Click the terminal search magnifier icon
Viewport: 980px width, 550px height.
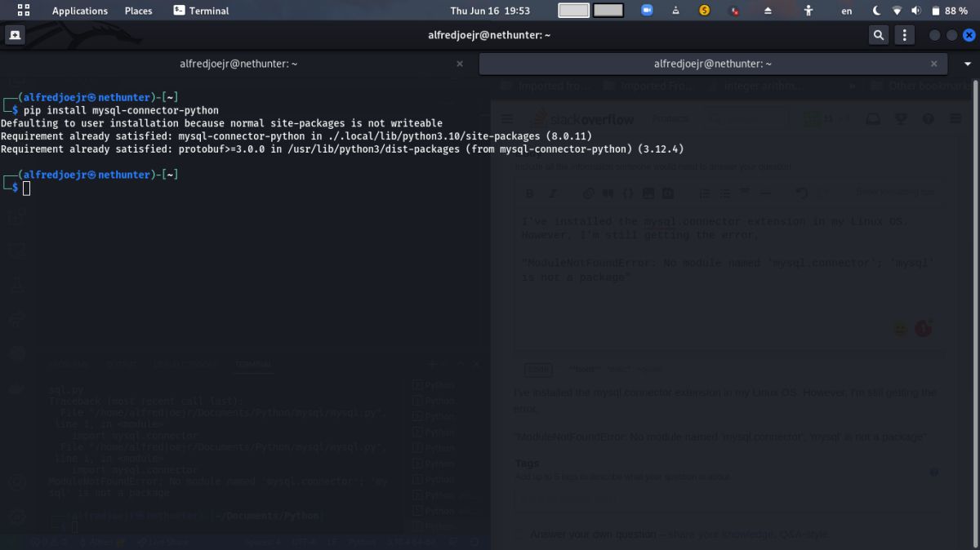(878, 35)
